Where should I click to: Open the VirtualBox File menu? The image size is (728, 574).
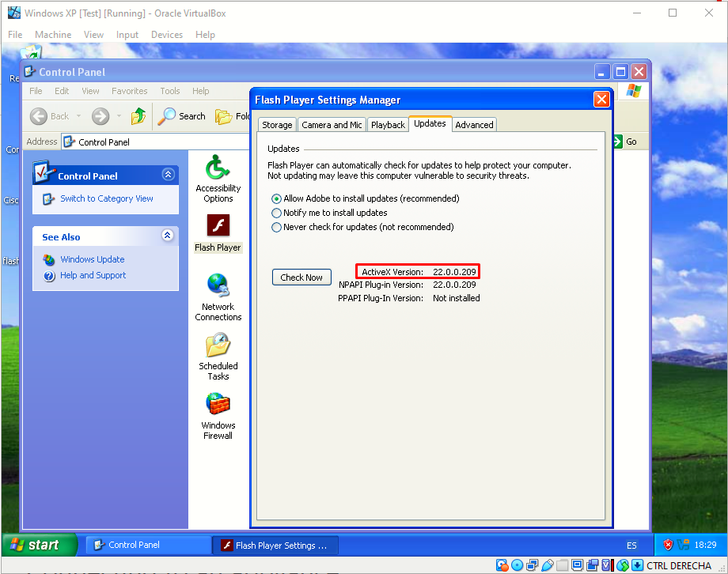point(15,35)
